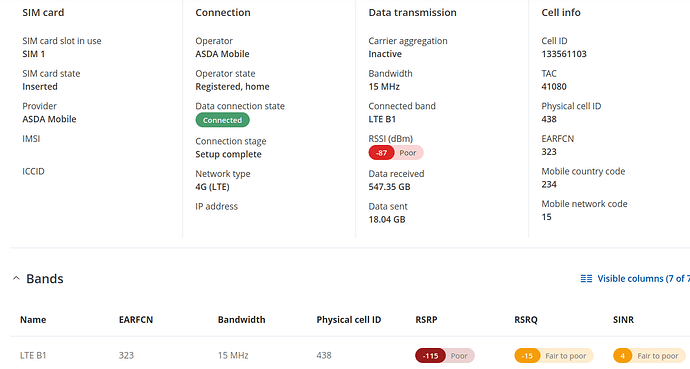Click the orange -15 RSRQ badge
This screenshot has width=690, height=369.
(x=527, y=356)
